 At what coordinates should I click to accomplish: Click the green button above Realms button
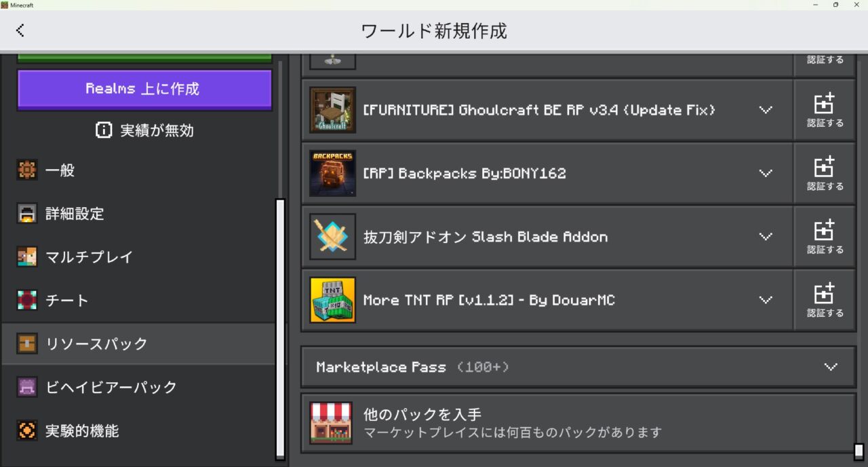[x=144, y=58]
